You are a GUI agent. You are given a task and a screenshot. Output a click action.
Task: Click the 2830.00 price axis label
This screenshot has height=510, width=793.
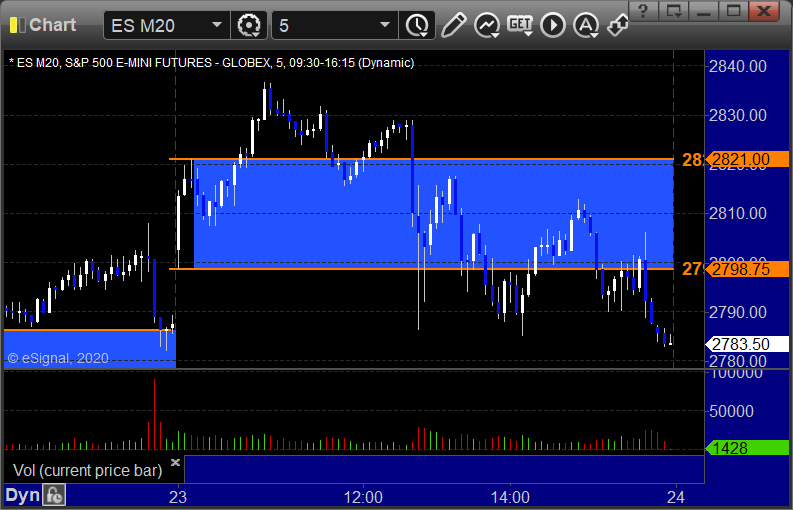tap(738, 115)
